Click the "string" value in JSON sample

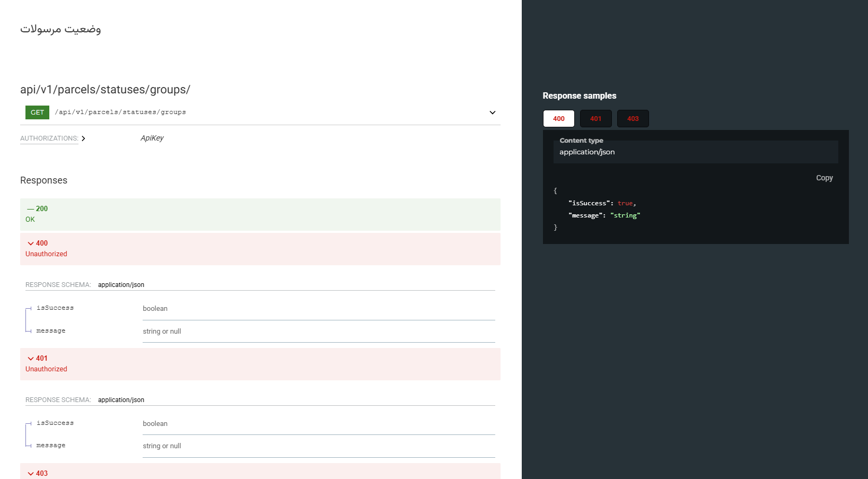click(x=625, y=215)
